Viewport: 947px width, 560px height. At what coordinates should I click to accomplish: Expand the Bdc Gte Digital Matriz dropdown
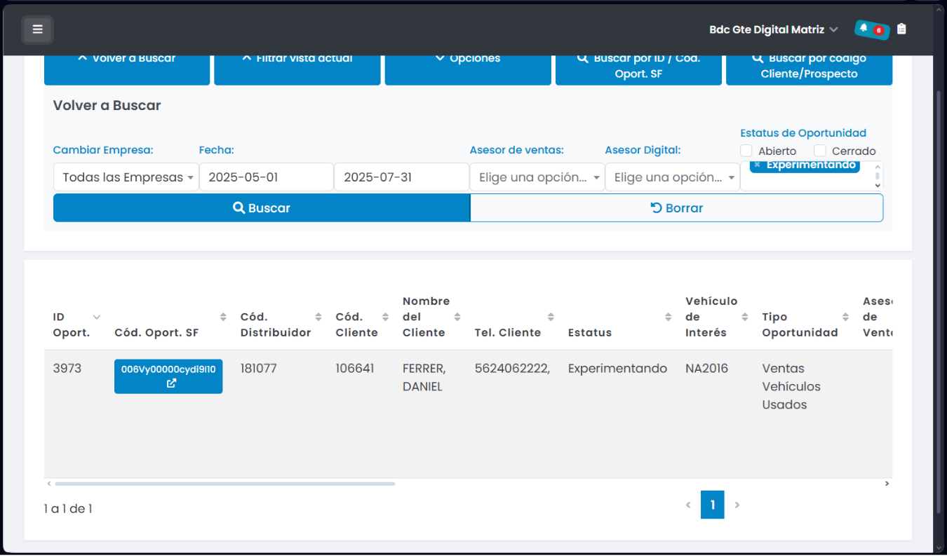tap(774, 29)
